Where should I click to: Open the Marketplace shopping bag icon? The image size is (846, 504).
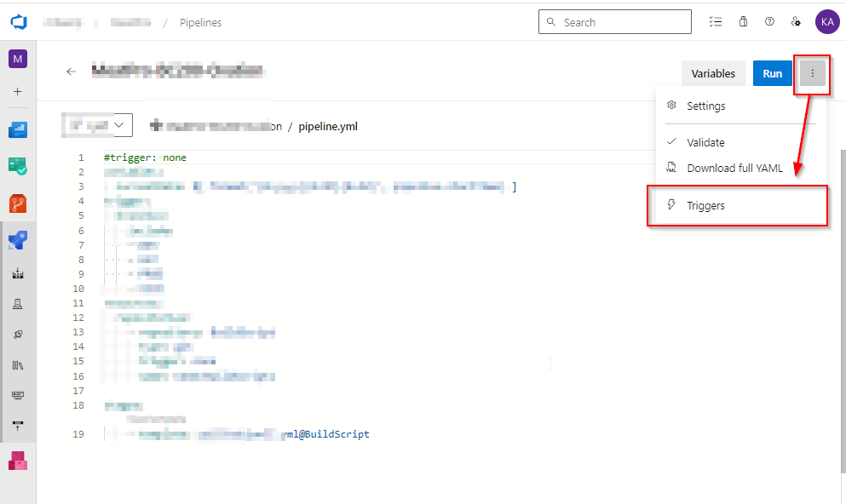coord(743,22)
